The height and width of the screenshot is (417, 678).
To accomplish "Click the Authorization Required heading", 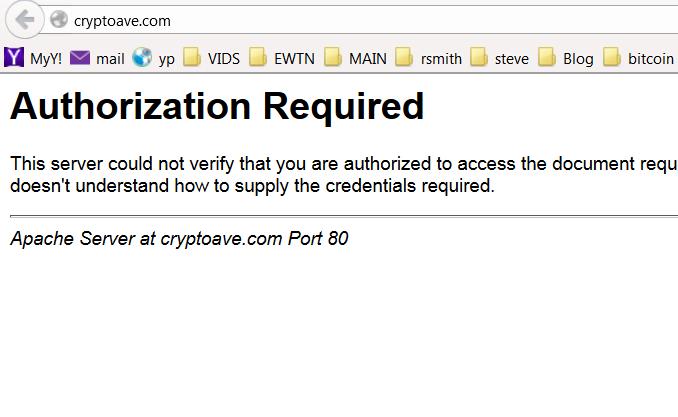I will (217, 106).
